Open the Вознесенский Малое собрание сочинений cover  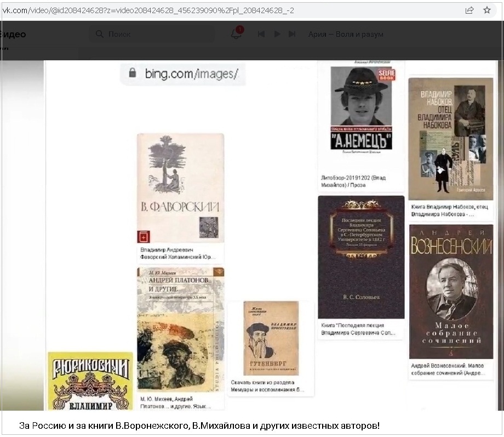pyautogui.click(x=451, y=292)
